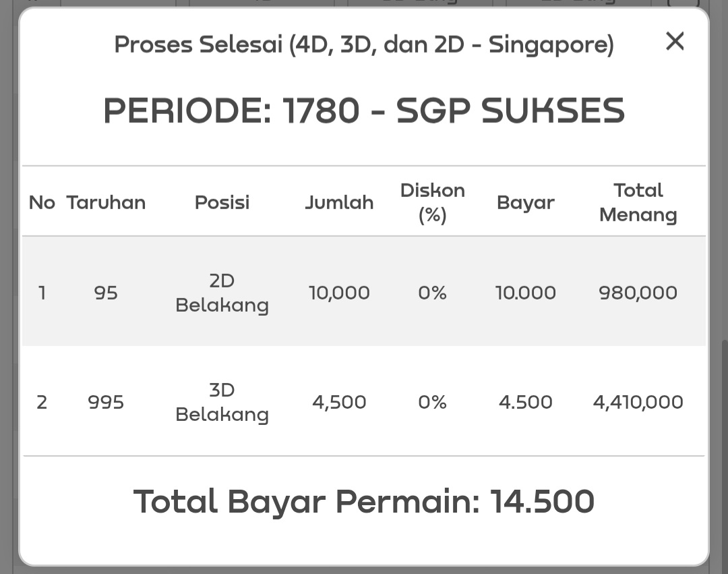Click the 2D Belakang position cell

[222, 293]
